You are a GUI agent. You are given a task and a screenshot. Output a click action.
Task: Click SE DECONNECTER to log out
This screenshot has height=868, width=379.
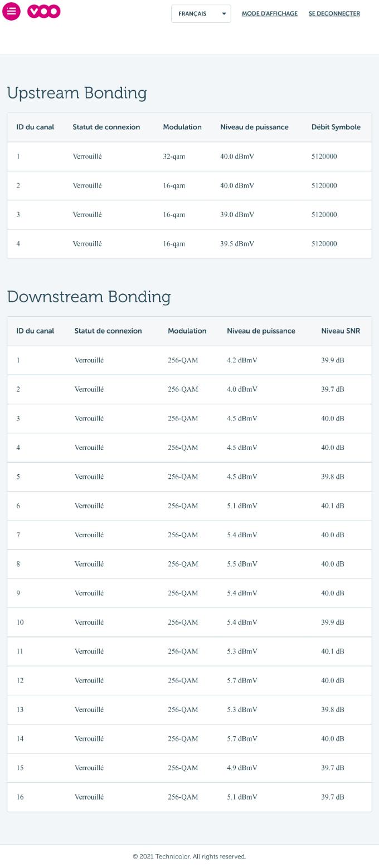coord(334,14)
